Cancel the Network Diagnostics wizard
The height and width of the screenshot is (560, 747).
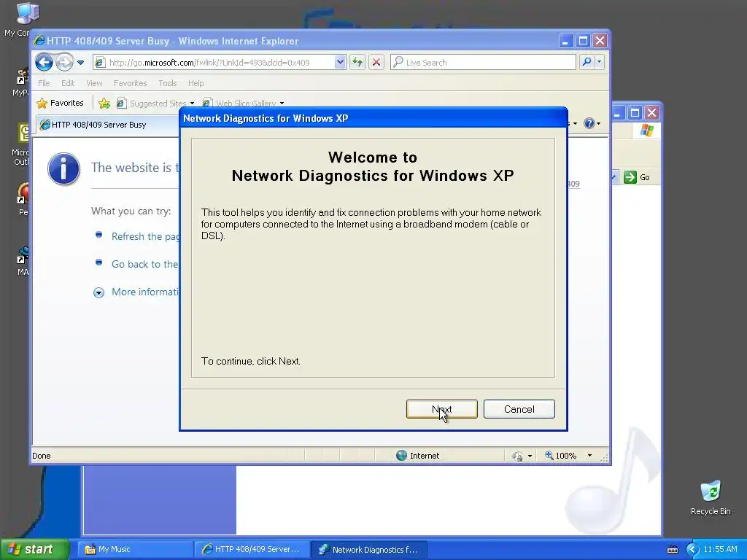coord(519,409)
